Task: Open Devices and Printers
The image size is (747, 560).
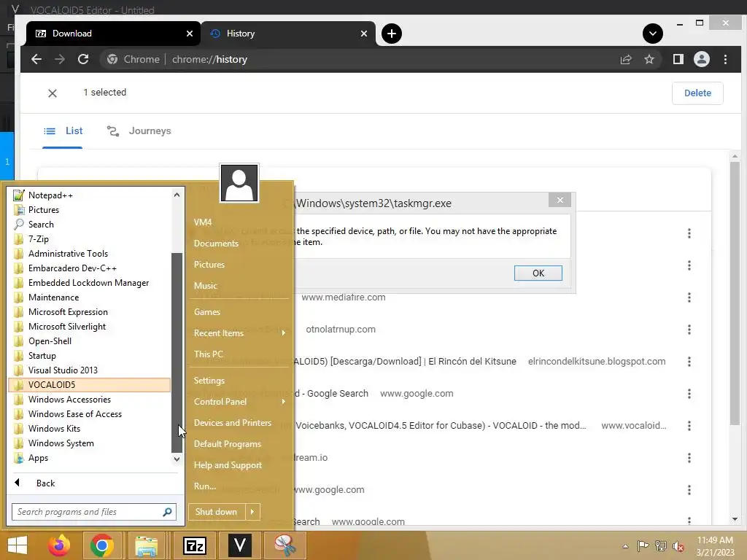Action: pos(239,423)
